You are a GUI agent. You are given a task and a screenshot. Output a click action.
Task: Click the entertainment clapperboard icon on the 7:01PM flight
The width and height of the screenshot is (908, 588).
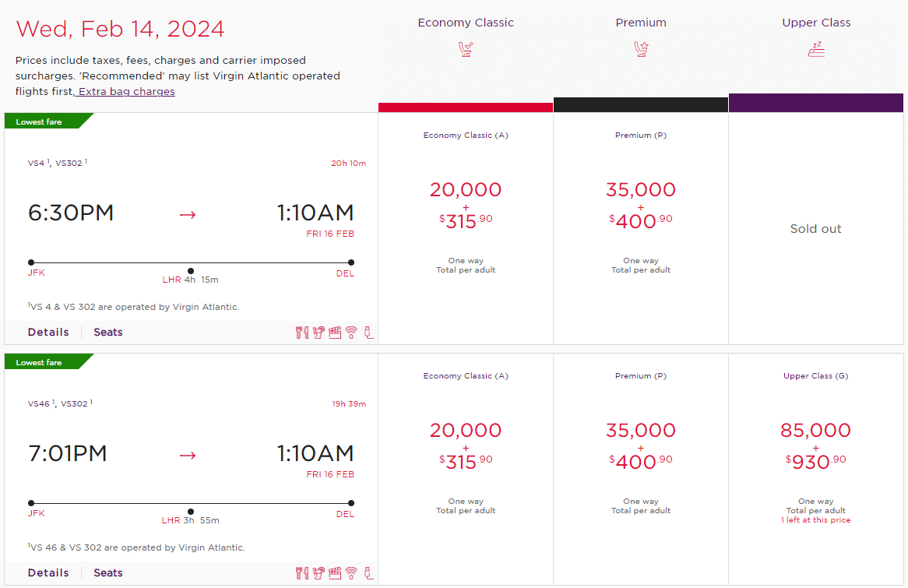(x=335, y=573)
